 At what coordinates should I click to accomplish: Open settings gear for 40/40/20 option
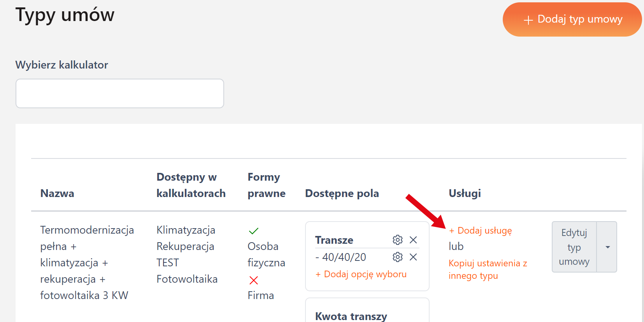pos(397,257)
